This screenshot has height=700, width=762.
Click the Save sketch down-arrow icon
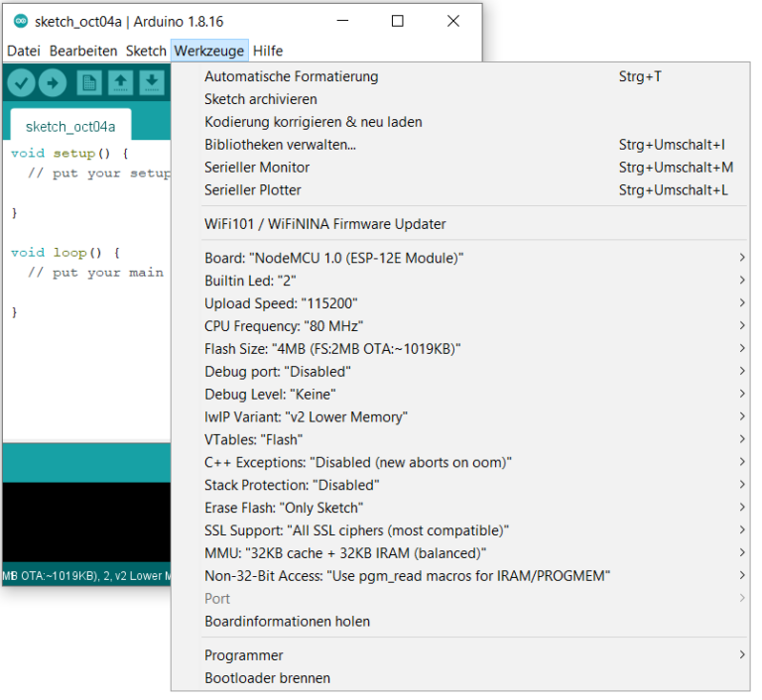point(151,83)
